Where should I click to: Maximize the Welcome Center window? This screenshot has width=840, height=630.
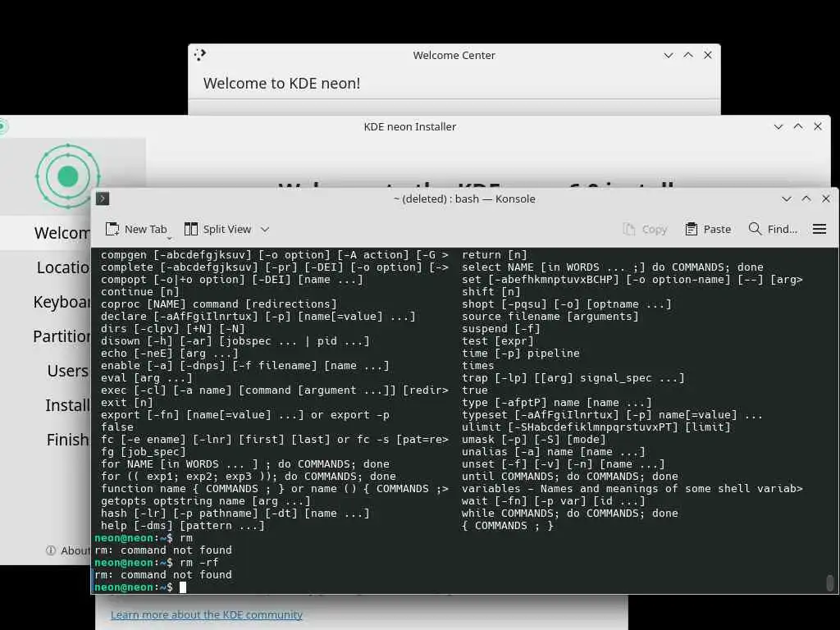click(688, 55)
